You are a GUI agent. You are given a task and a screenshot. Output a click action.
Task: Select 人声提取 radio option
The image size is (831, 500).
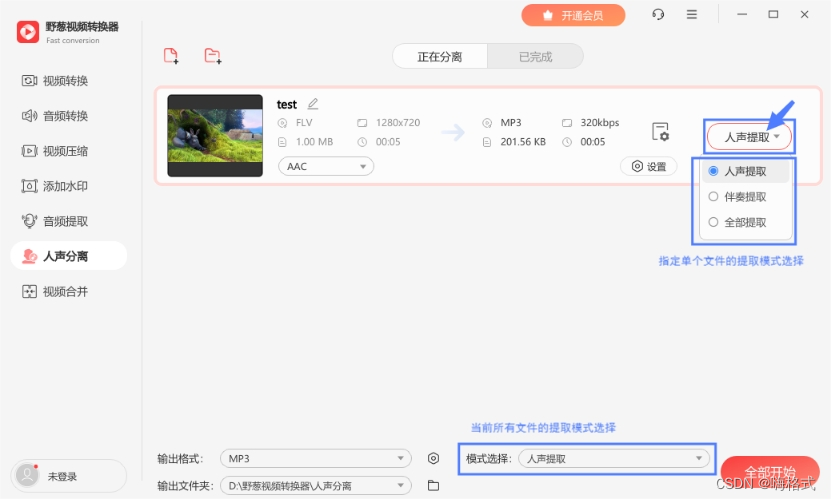745,171
